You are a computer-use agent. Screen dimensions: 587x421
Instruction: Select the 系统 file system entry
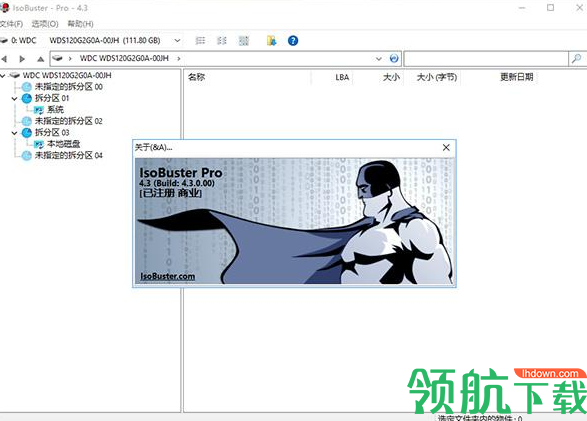(x=55, y=110)
